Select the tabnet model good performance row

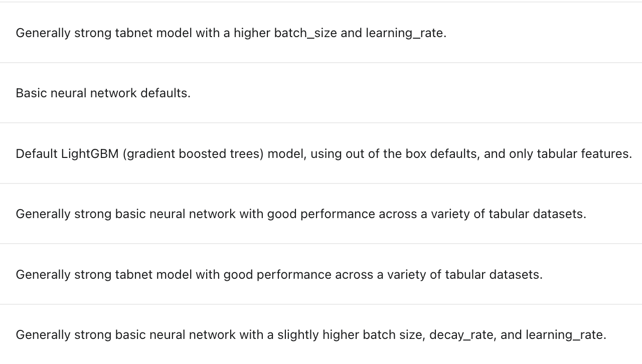pyautogui.click(x=279, y=275)
